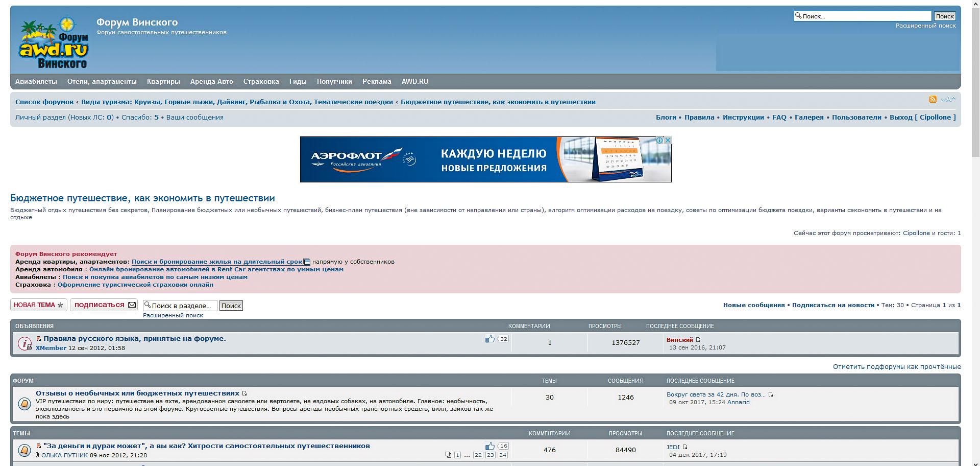980x466 pixels.
Task: Jump to page 24 of the topic
Action: click(x=502, y=455)
